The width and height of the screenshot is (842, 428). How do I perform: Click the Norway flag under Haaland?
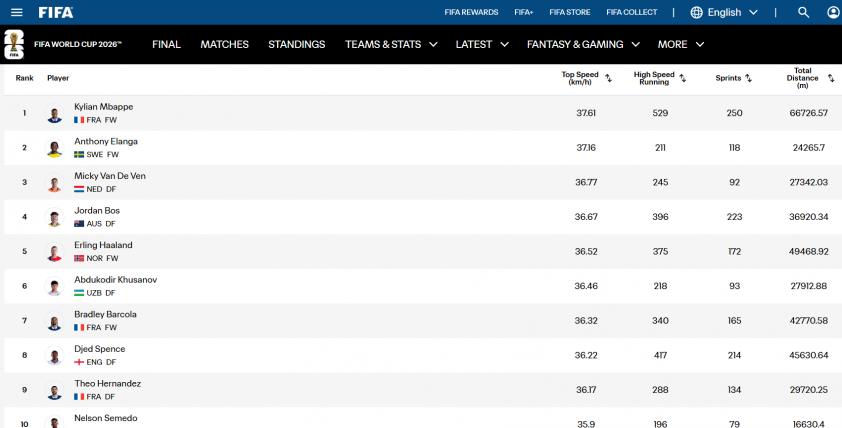click(x=79, y=258)
